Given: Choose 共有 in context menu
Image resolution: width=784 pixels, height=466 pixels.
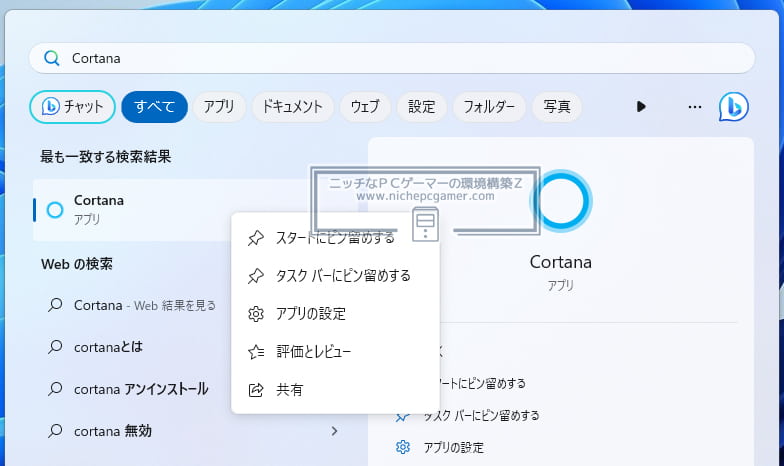Looking at the screenshot, I should [x=335, y=390].
